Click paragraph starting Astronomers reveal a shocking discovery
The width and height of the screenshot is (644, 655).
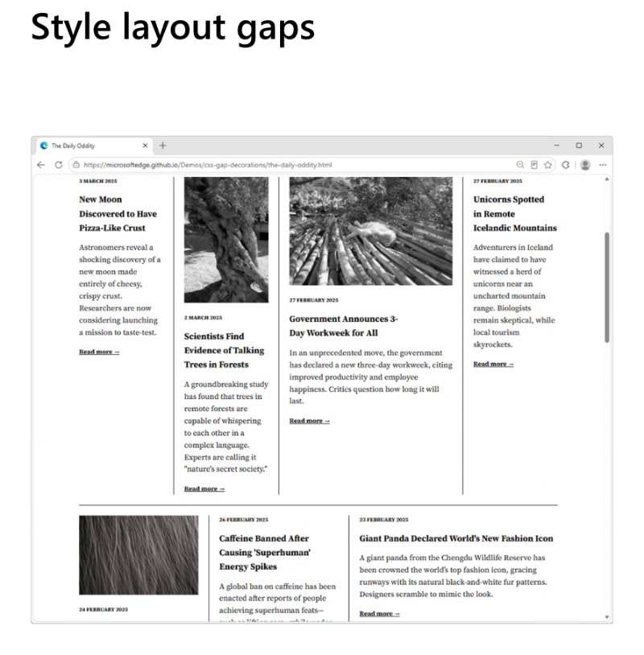click(x=120, y=290)
